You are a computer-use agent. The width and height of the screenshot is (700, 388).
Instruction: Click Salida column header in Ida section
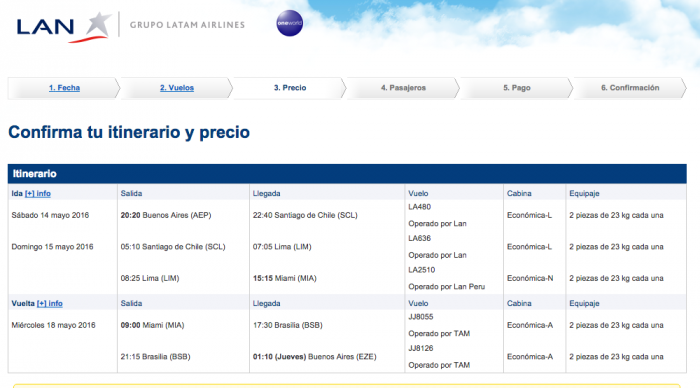coord(131,193)
